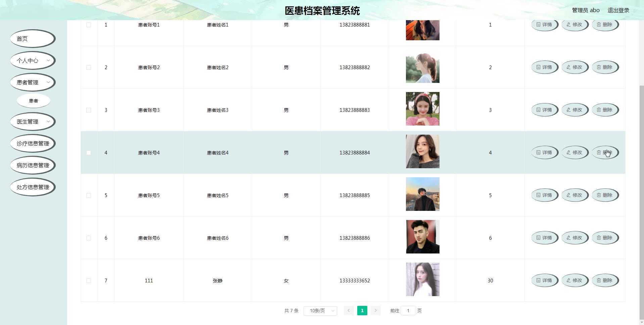Edit patient 张静 record
This screenshot has width=644, height=325.
[574, 280]
